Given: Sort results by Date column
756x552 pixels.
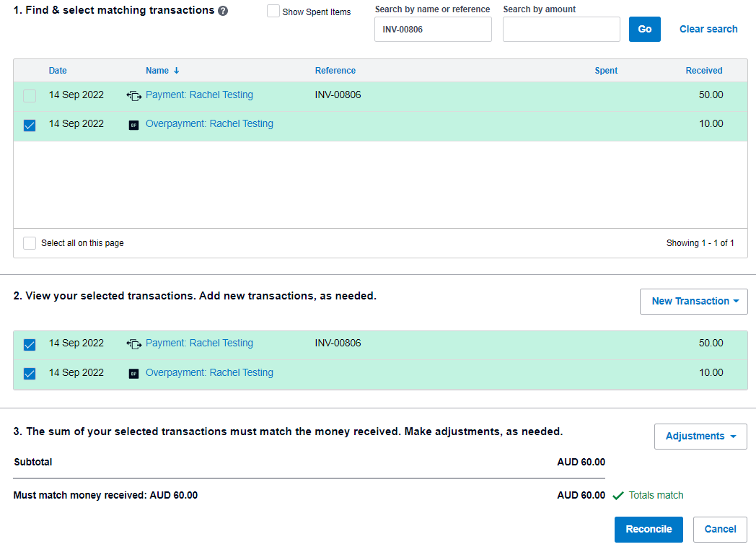Looking at the screenshot, I should tap(58, 71).
